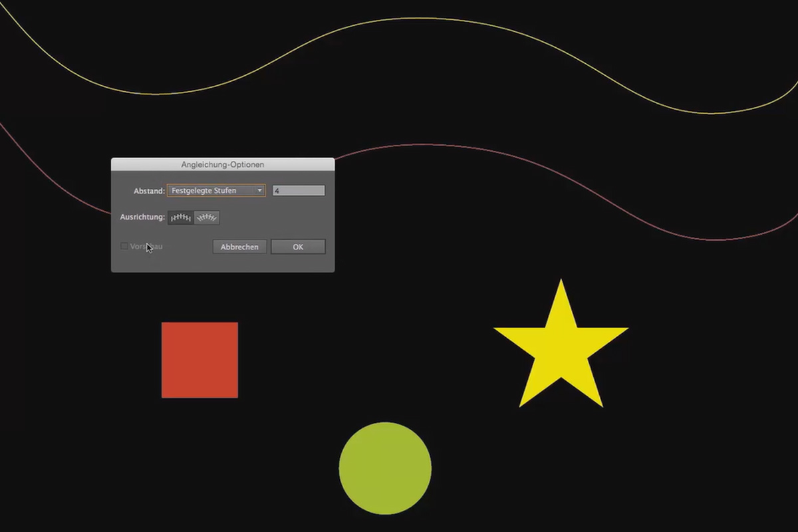The width and height of the screenshot is (798, 532).
Task: Click the Abstand dropdown arrow
Action: (x=260, y=191)
